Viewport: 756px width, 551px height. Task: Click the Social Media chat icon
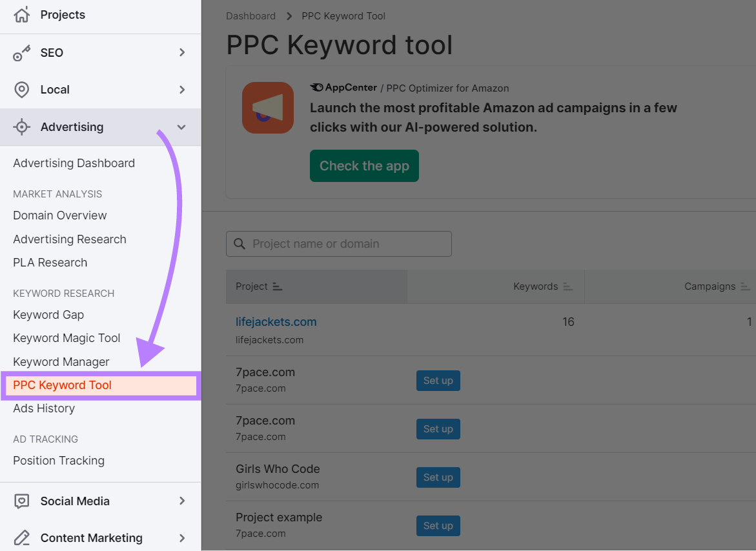21,501
